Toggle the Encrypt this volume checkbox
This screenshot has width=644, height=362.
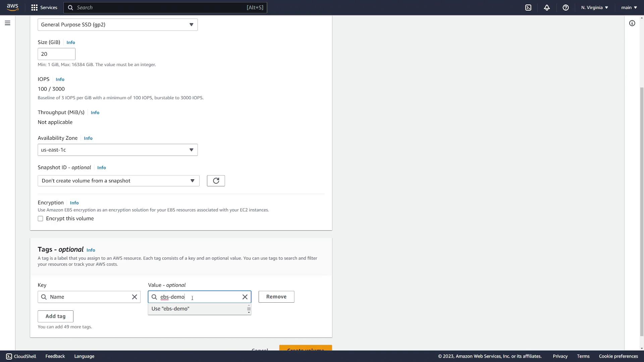coord(40,218)
